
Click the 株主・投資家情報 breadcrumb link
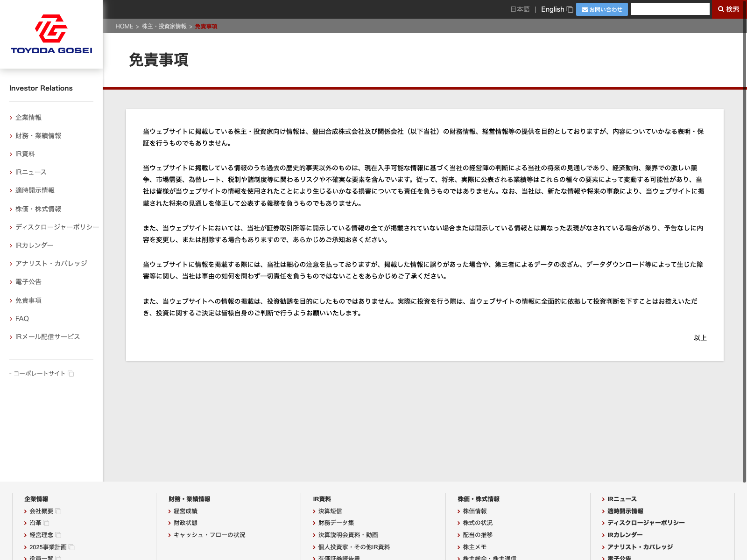164,27
